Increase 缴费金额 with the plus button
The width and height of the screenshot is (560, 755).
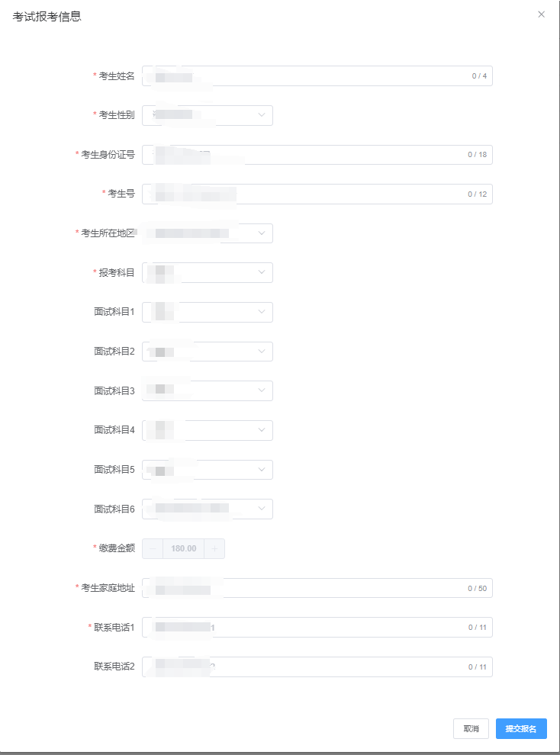point(214,548)
